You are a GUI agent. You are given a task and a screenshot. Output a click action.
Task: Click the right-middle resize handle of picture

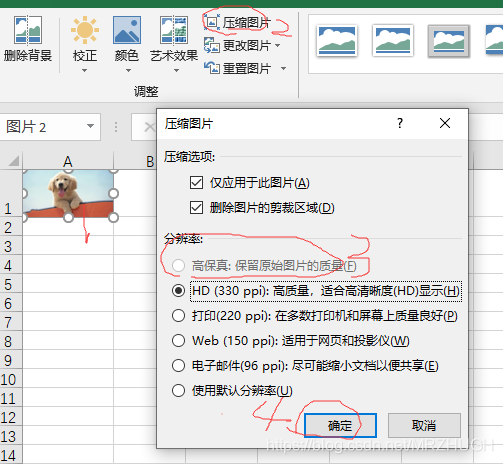click(x=113, y=193)
